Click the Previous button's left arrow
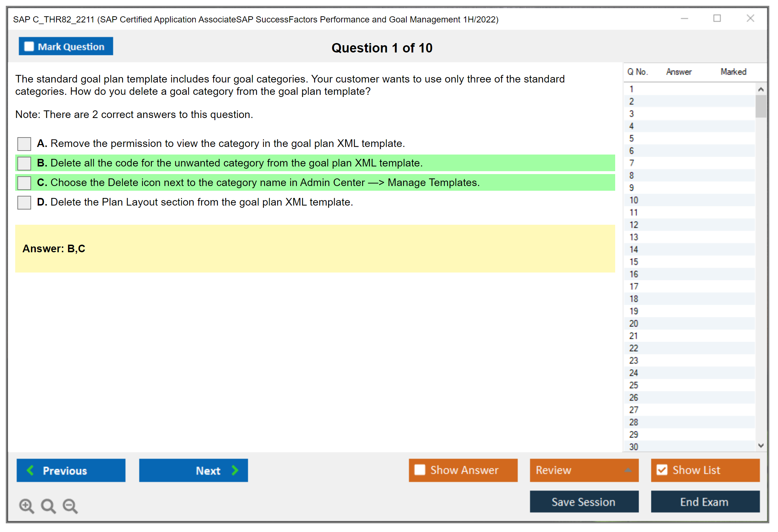778x532 pixels. point(31,470)
